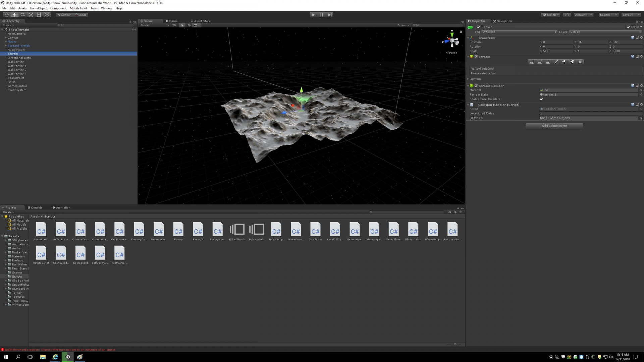Choose the Paint Details terrain tool
644x362 pixels.
(572, 62)
